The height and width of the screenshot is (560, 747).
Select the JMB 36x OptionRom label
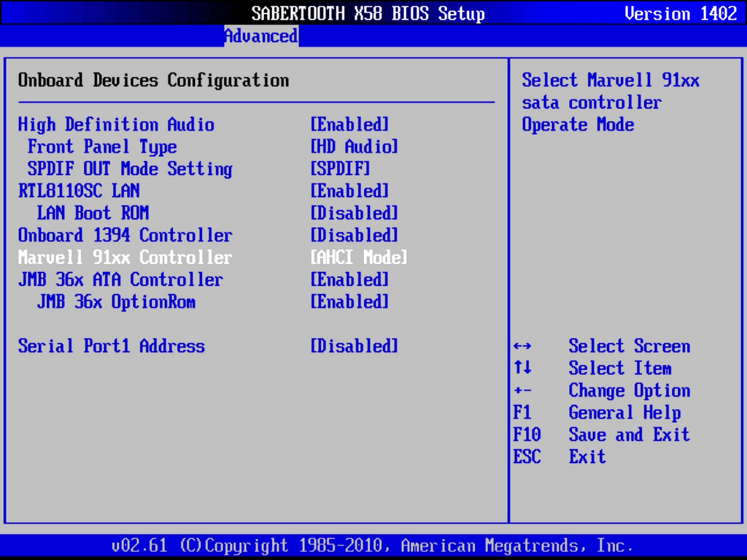tap(116, 302)
